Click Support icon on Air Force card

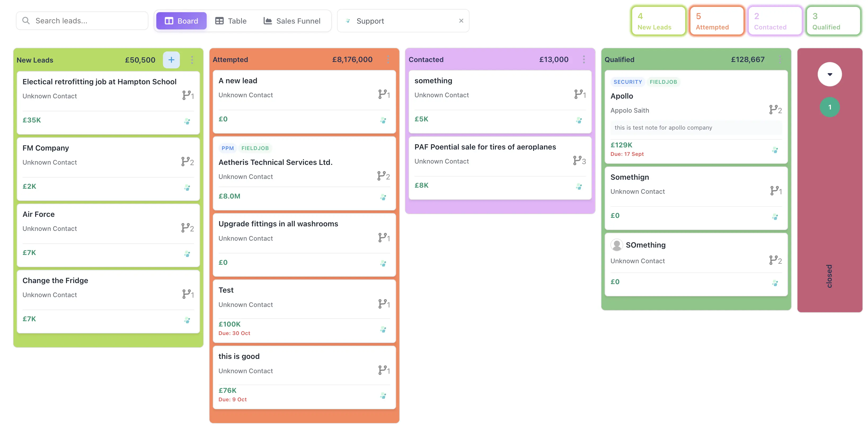coord(187,254)
